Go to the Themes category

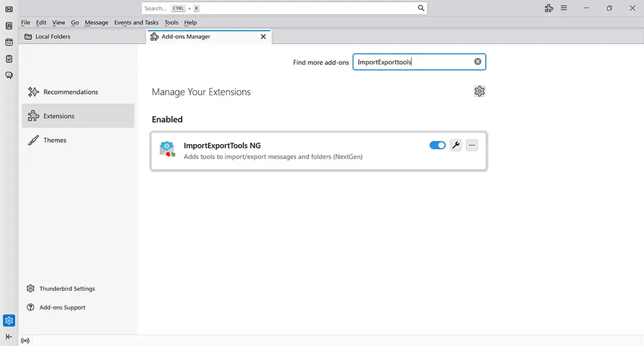(78, 140)
